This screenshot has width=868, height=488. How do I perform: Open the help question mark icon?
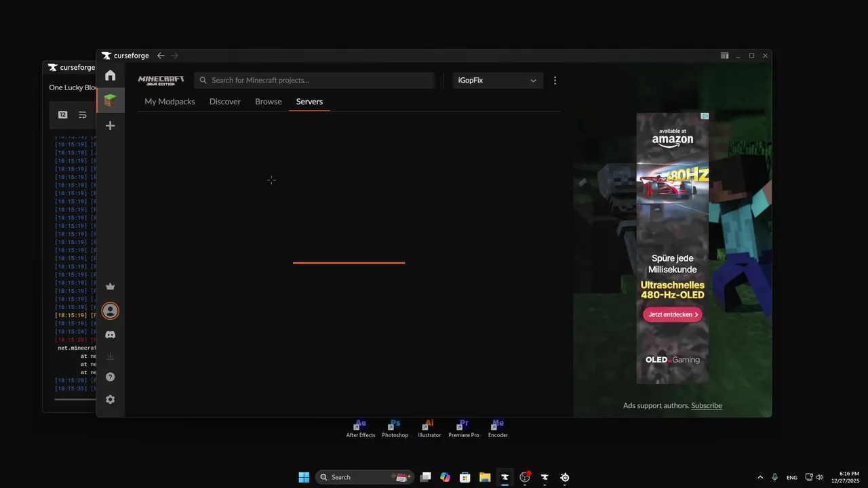pos(110,377)
